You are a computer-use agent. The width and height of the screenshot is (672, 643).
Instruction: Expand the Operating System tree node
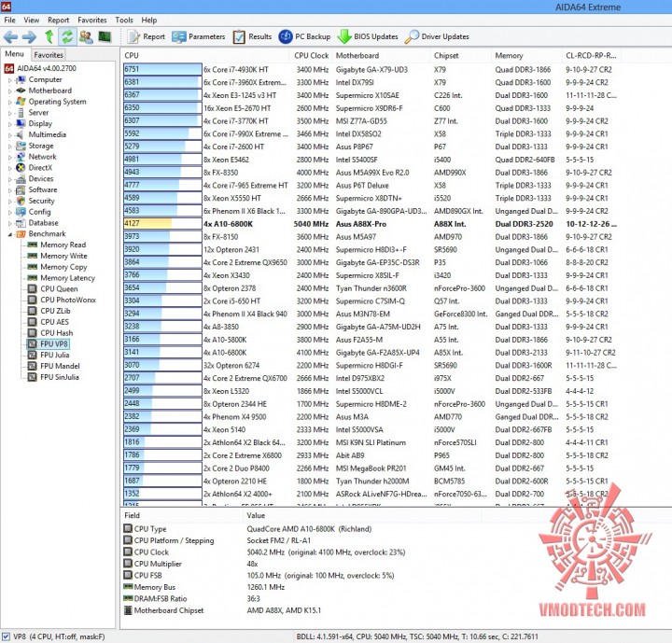10,102
